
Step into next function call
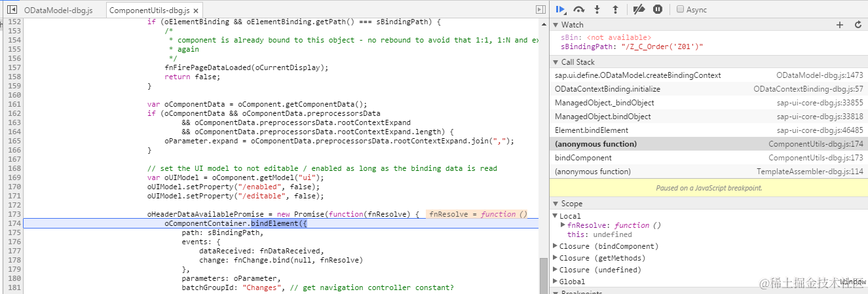tap(597, 9)
